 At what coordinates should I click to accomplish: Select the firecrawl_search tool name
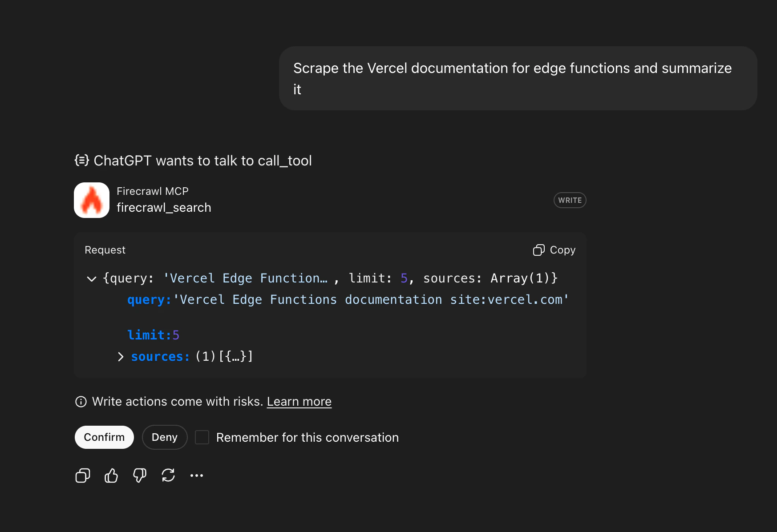[x=164, y=207]
